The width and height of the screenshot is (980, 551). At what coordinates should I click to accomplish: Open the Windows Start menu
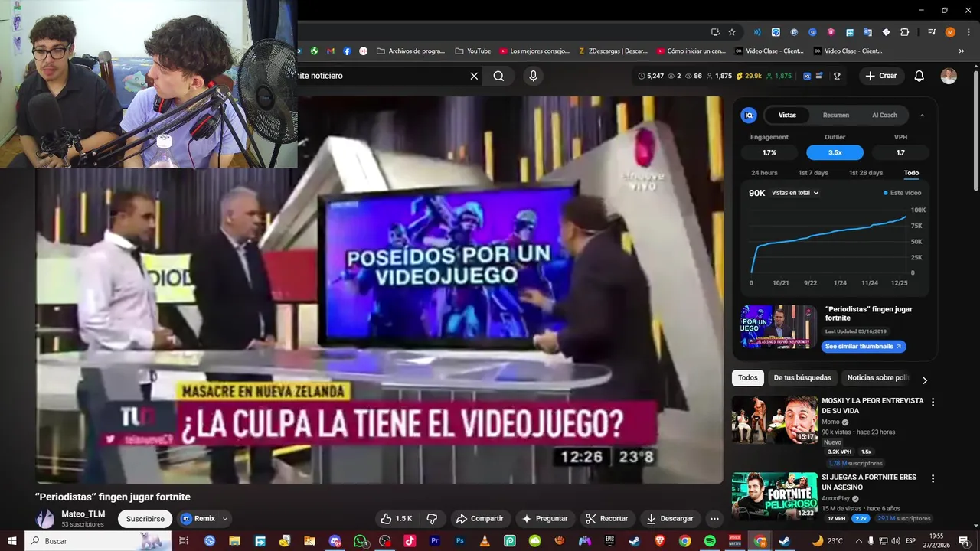[12, 541]
